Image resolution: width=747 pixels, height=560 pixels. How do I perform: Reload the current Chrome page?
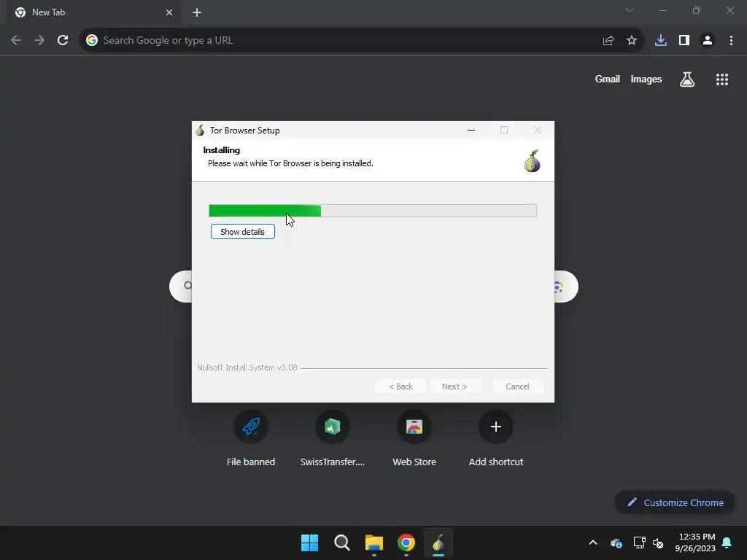click(x=63, y=40)
